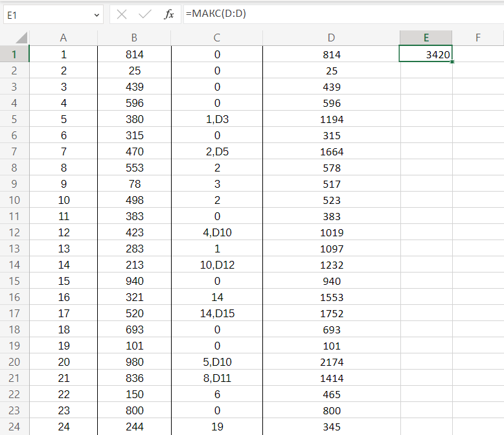
Task: Select cell D7 containing 1664
Action: (332, 151)
